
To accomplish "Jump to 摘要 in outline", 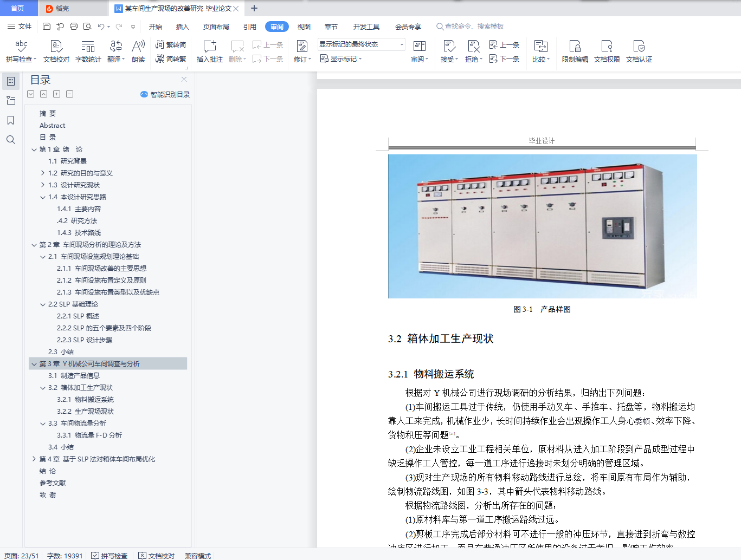I will (48, 114).
